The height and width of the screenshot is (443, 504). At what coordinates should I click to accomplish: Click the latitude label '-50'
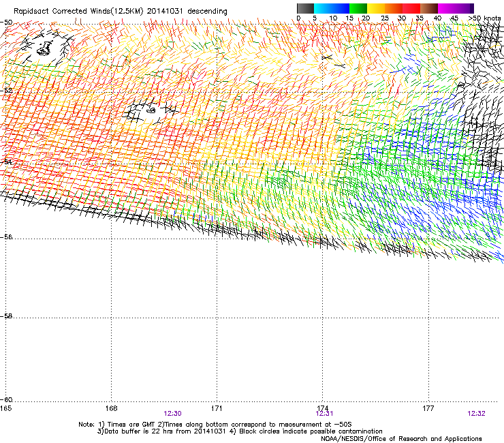point(6,22)
